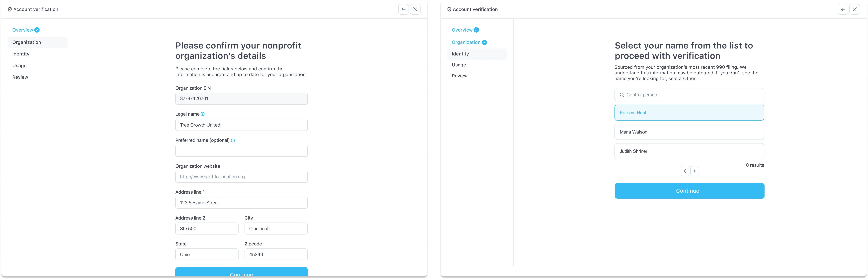Pick Judith Shriner from name list
The width and height of the screenshot is (868, 279).
pyautogui.click(x=689, y=151)
